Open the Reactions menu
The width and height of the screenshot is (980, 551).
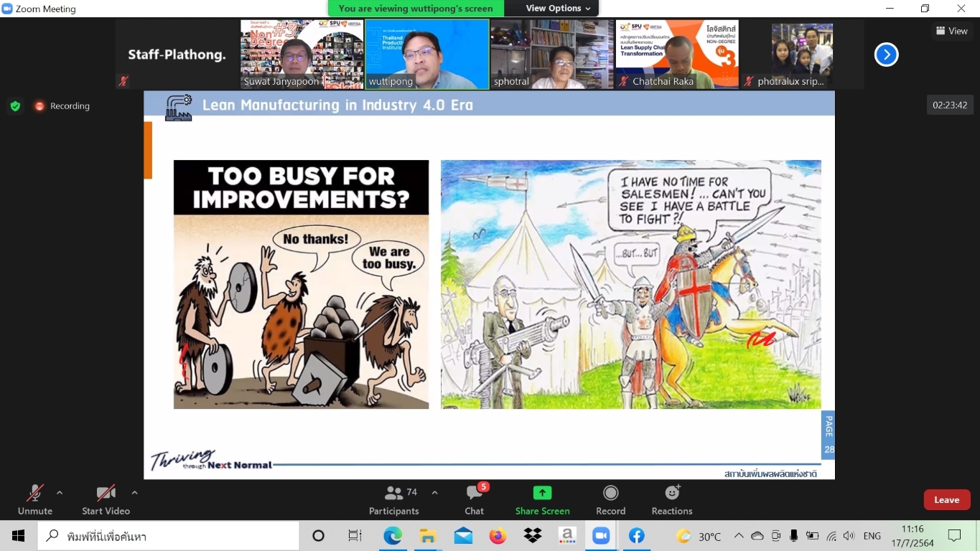point(672,499)
